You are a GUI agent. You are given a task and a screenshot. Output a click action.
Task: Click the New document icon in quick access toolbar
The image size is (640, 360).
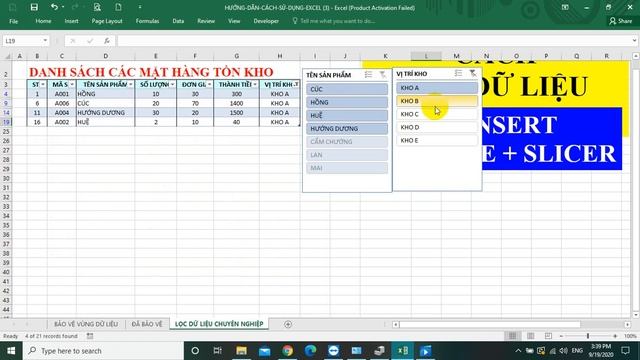point(118,7)
